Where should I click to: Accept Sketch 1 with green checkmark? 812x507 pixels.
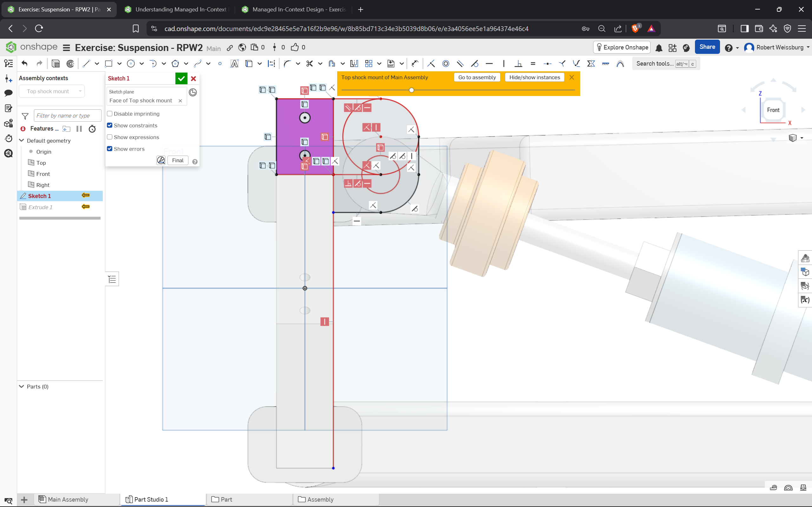click(181, 79)
